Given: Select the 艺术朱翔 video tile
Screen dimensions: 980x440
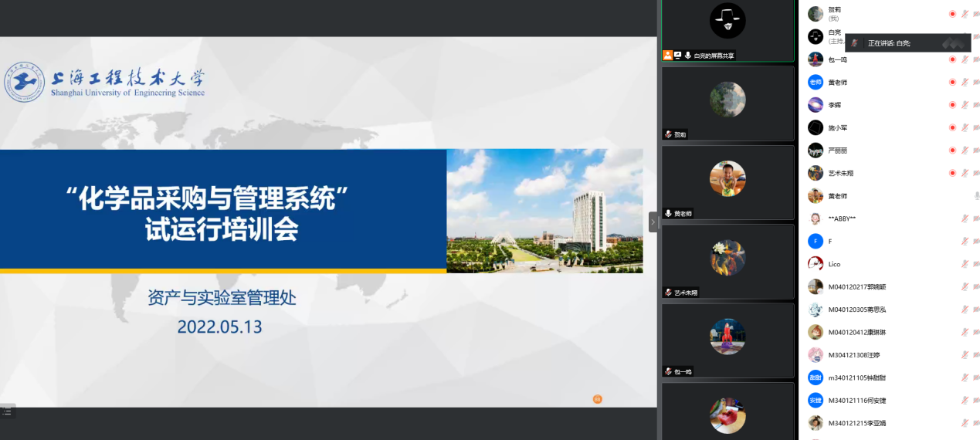Looking at the screenshot, I should coord(727,261).
